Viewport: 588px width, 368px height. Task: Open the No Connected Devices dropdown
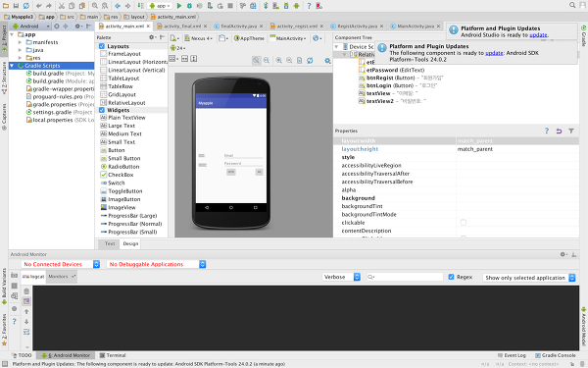coord(61,264)
